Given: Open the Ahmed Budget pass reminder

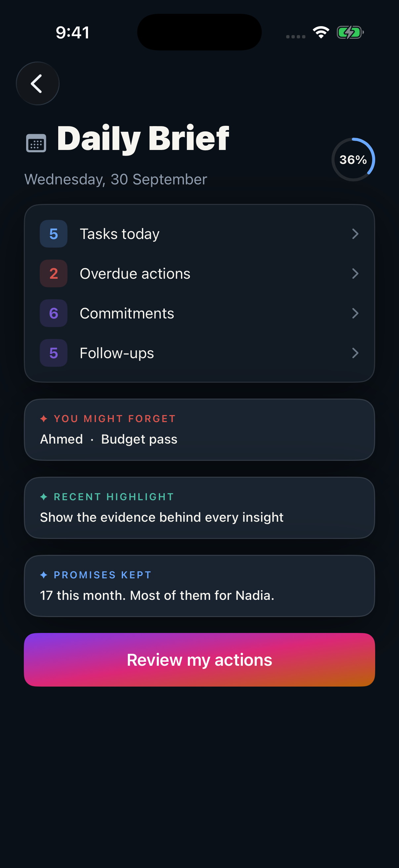Looking at the screenshot, I should pyautogui.click(x=199, y=430).
